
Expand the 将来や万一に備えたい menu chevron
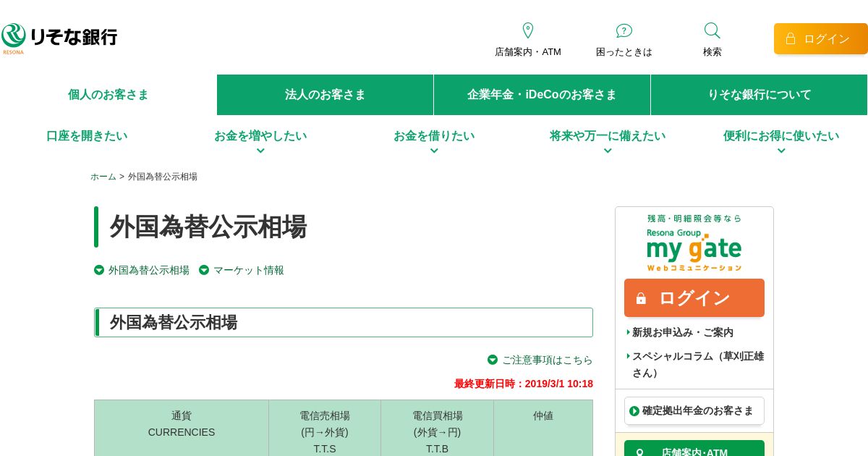pos(608,151)
